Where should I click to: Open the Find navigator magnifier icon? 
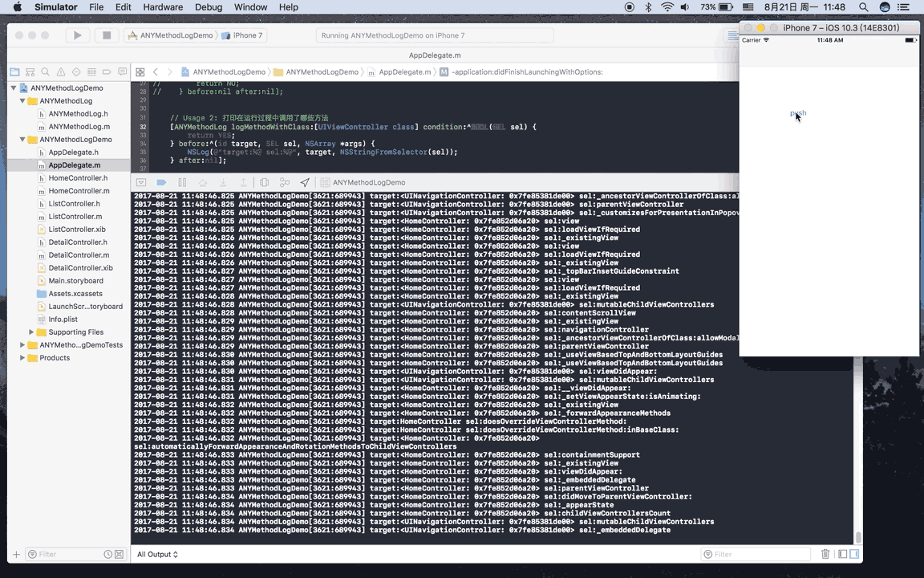(x=46, y=72)
